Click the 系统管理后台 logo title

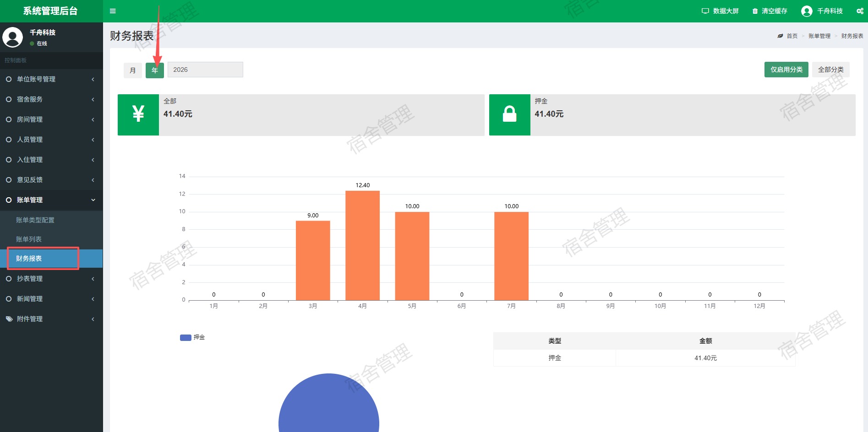[x=50, y=11]
